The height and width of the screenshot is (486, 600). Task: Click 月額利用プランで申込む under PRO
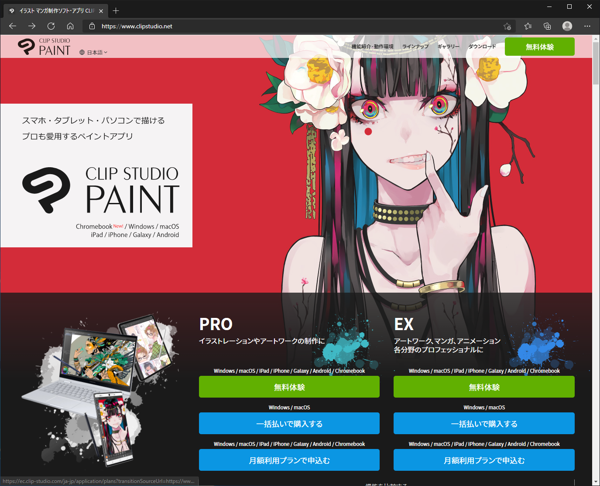coord(289,460)
